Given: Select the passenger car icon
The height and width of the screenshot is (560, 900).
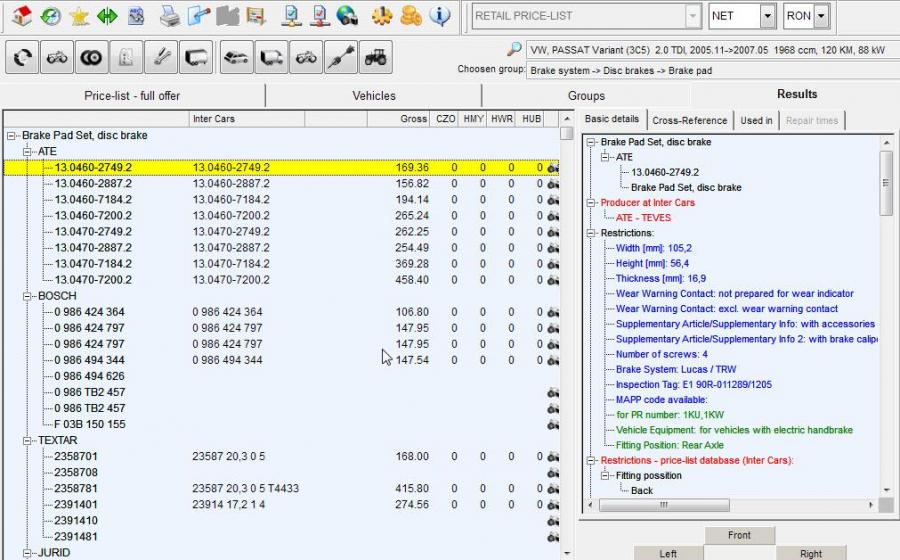Looking at the screenshot, I should (236, 58).
